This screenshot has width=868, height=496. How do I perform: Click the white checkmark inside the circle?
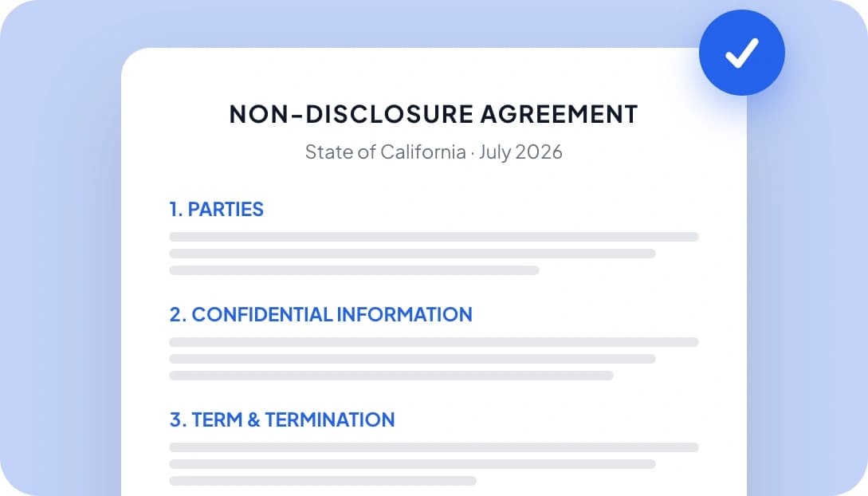pos(742,53)
